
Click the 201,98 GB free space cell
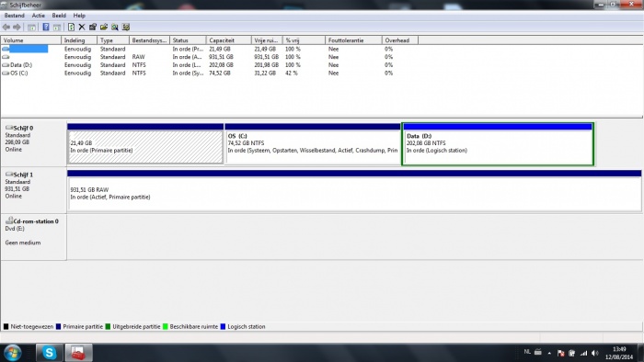266,65
